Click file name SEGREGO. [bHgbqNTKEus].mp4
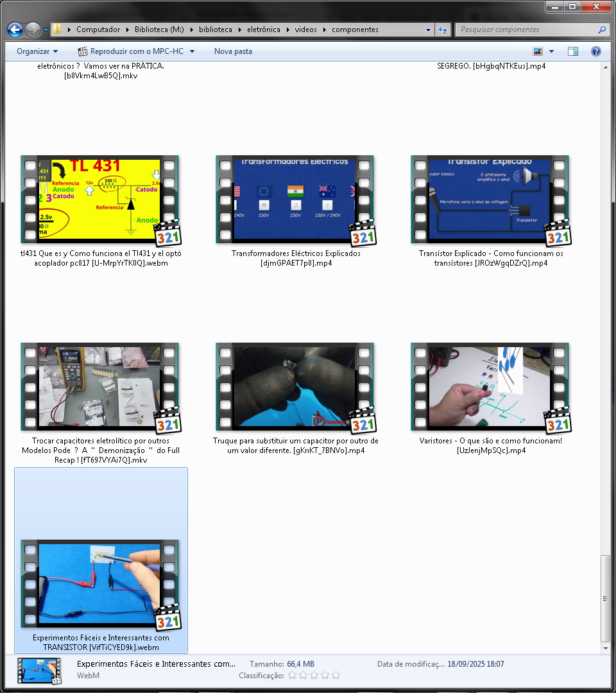Viewport: 616px width, 693px height. [x=492, y=66]
